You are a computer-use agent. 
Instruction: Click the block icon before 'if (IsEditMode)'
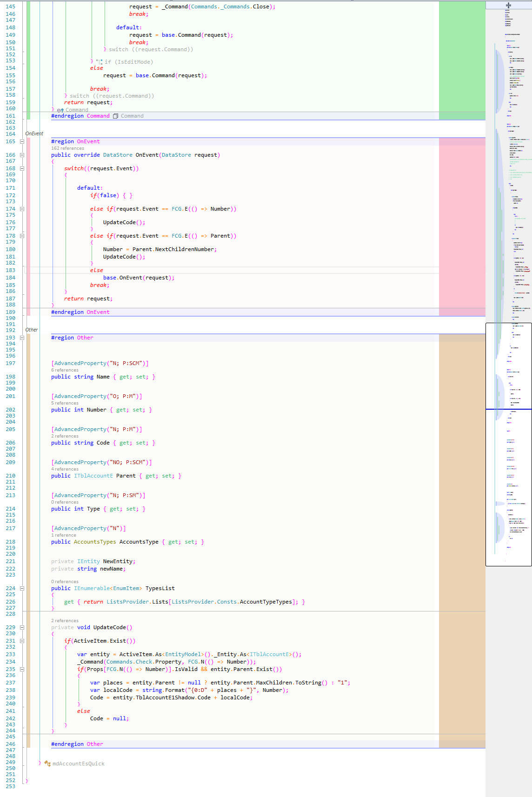tap(100, 62)
